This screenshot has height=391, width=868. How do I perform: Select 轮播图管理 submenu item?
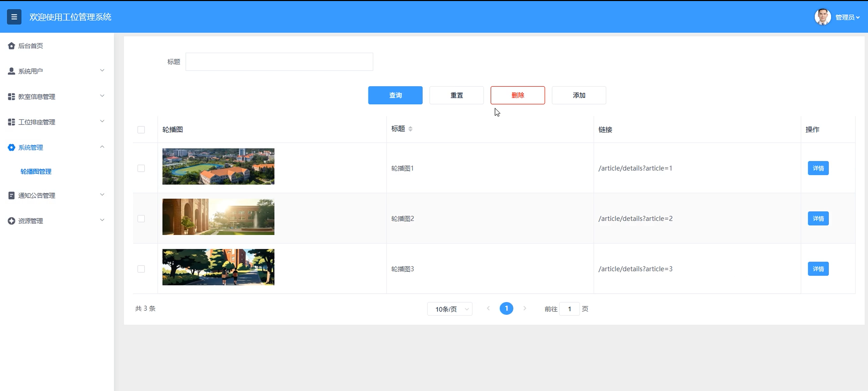[36, 171]
